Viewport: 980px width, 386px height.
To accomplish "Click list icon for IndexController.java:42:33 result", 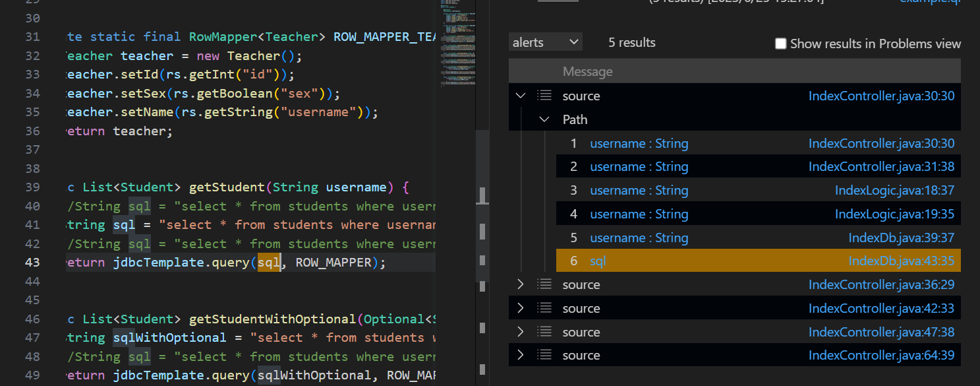I will (544, 308).
